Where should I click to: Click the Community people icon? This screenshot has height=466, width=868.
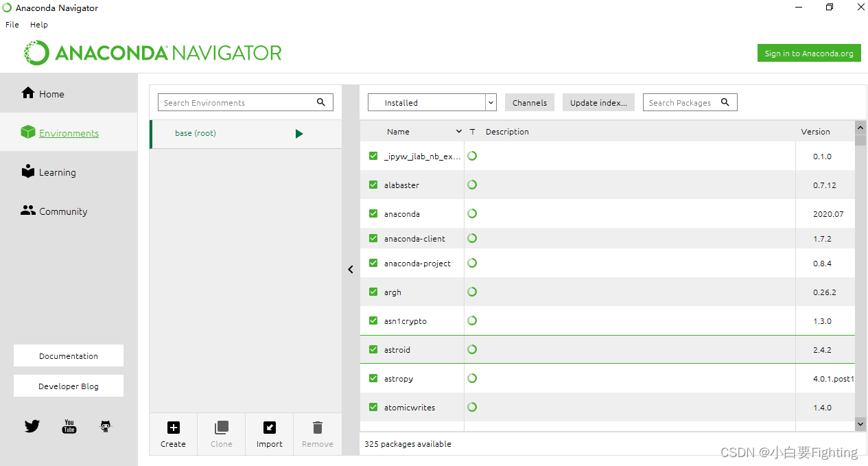(x=28, y=211)
